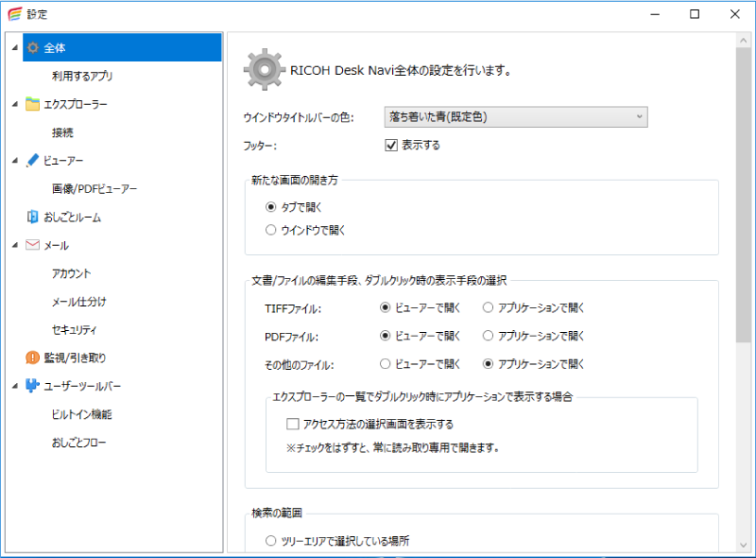Open the アカウント settings page
The height and width of the screenshot is (558, 756).
click(72, 273)
